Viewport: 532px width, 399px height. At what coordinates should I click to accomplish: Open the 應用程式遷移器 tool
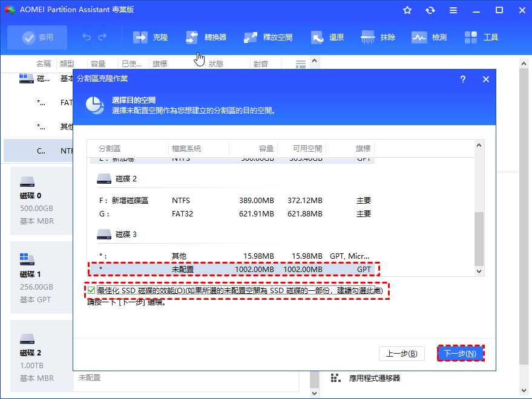point(366,378)
